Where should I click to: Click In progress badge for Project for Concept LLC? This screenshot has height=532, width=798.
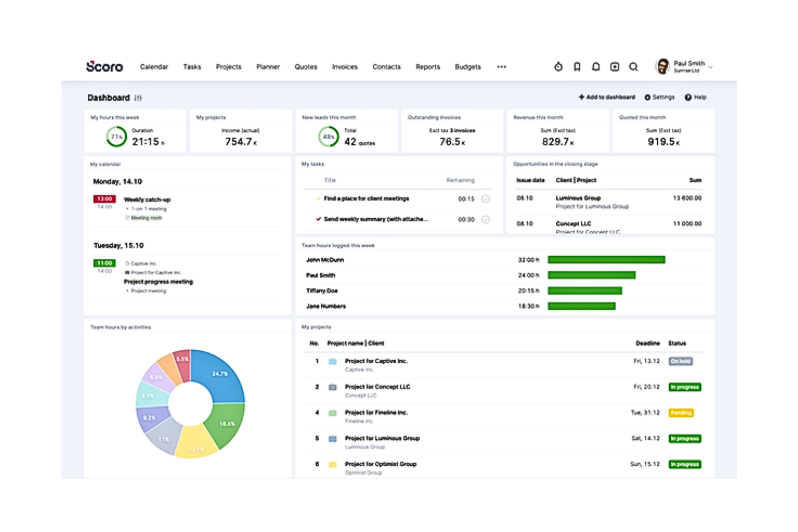685,387
